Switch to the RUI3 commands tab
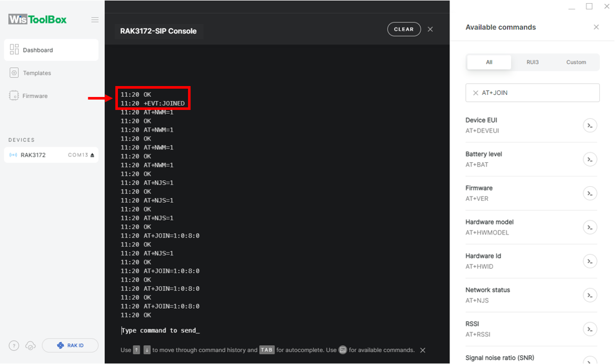Screen dimensions: 616x364 532,62
